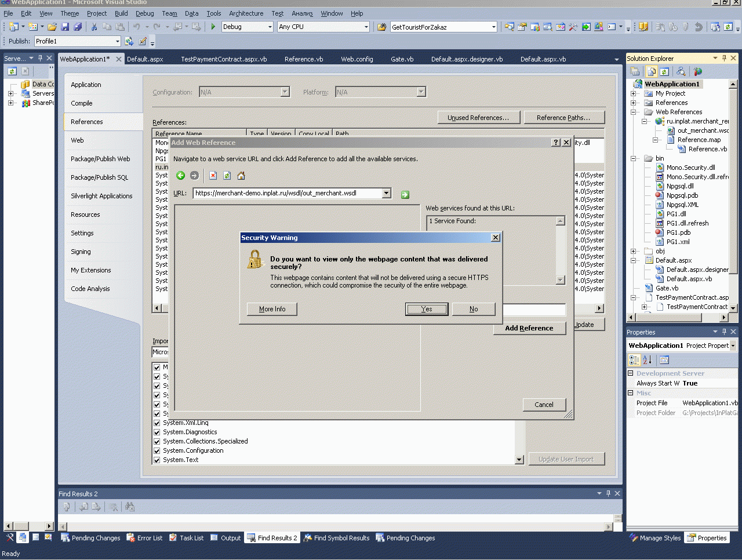Click the green Go arrow next to the URL

[405, 195]
